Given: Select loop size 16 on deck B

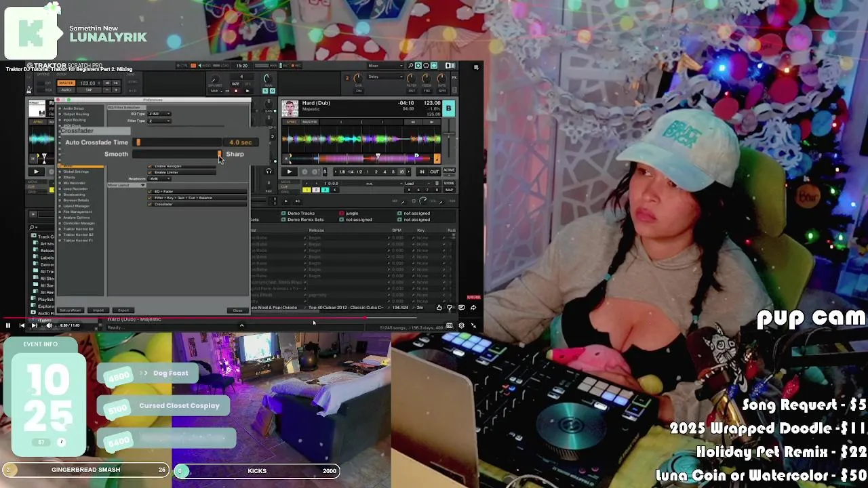Looking at the screenshot, I should click(x=401, y=171).
